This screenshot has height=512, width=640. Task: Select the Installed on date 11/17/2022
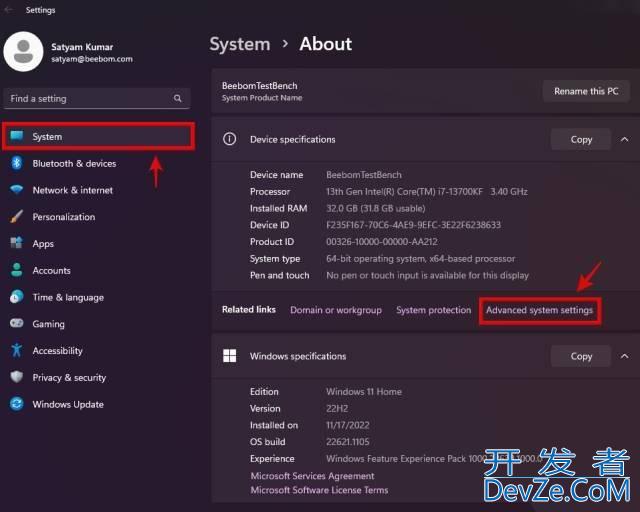click(x=347, y=425)
